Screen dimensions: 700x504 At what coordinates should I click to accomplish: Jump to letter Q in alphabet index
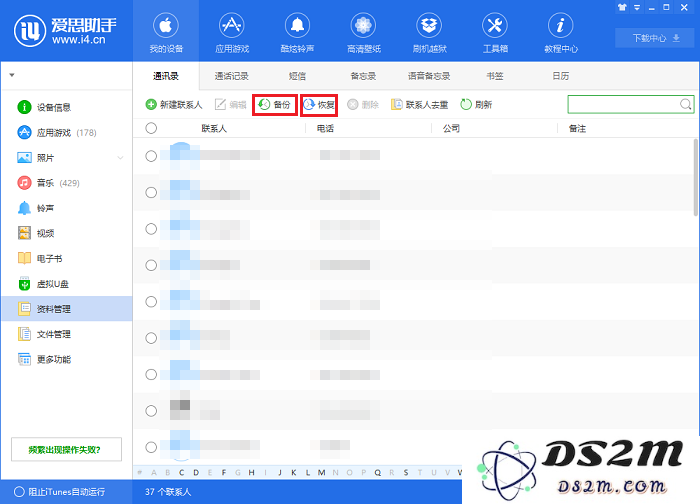click(x=378, y=472)
